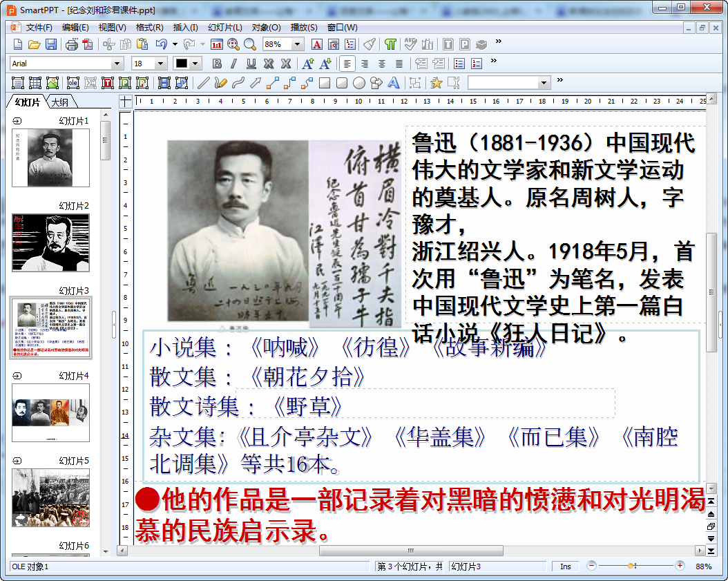Open the 编辑(E) menu
The image size is (728, 581).
click(x=75, y=28)
